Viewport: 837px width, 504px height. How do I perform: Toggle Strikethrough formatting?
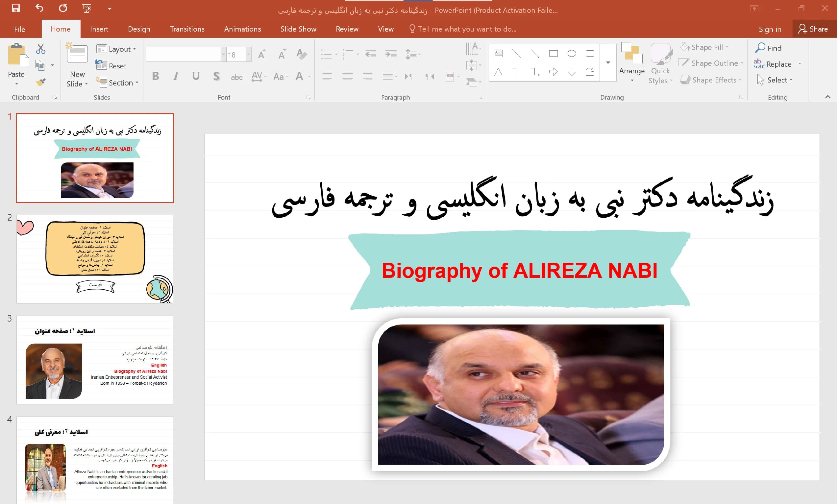[237, 77]
